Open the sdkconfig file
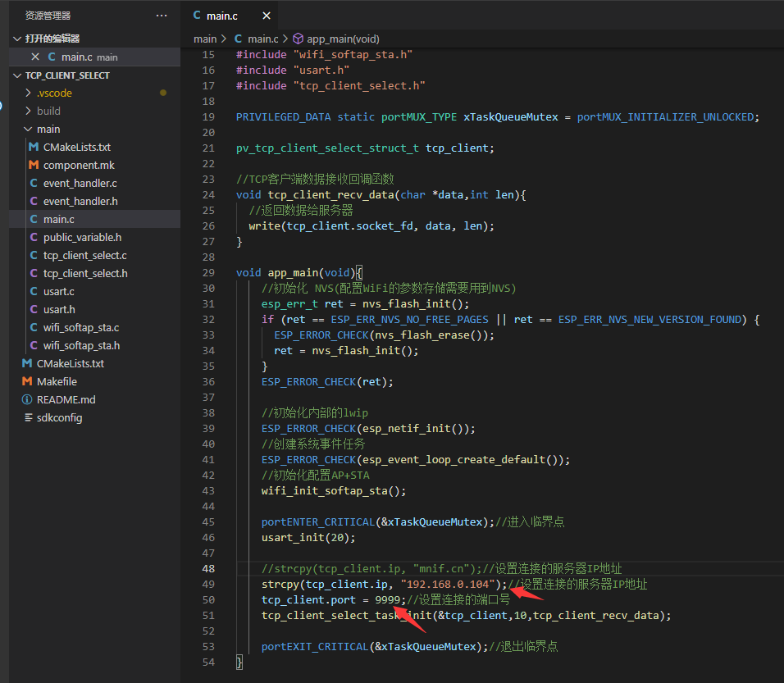 59,417
